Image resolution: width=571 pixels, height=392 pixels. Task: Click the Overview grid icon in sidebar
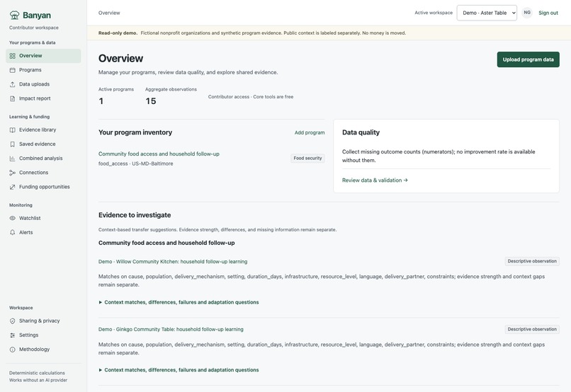(12, 56)
